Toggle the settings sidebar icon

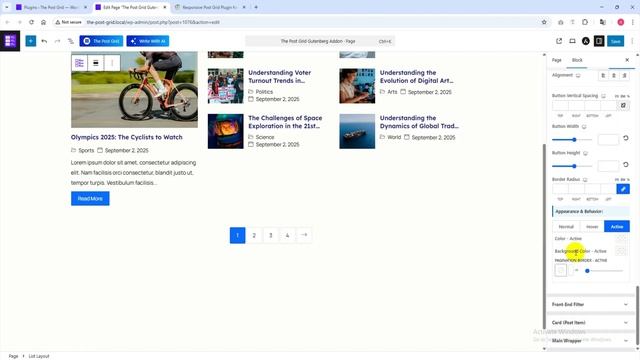(x=599, y=41)
